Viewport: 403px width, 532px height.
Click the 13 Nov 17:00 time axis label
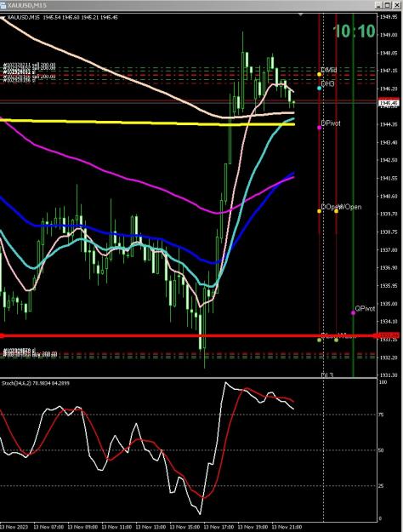pyautogui.click(x=219, y=527)
